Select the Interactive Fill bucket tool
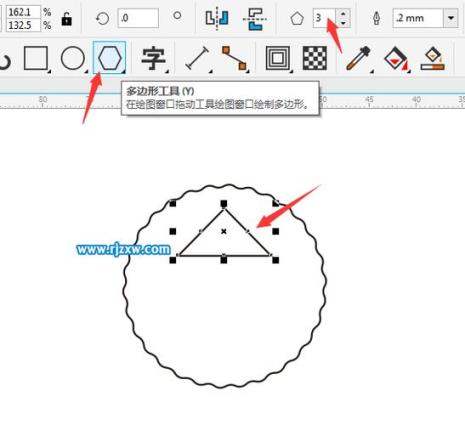The height and width of the screenshot is (425, 465). [396, 58]
